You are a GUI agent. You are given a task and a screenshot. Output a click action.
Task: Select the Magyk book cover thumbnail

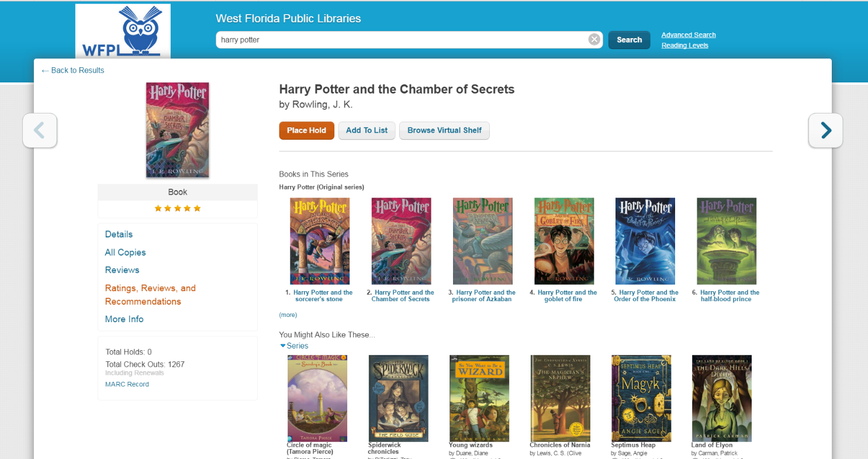pyautogui.click(x=641, y=398)
